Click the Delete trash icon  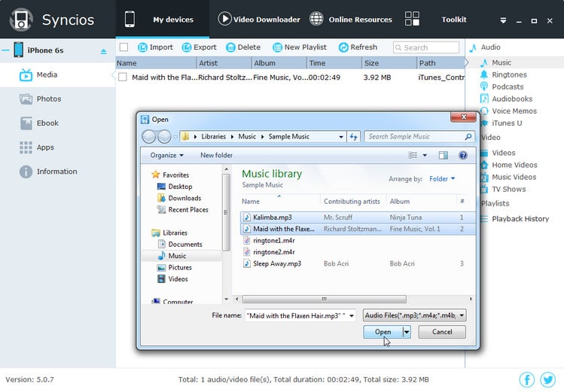click(x=230, y=47)
